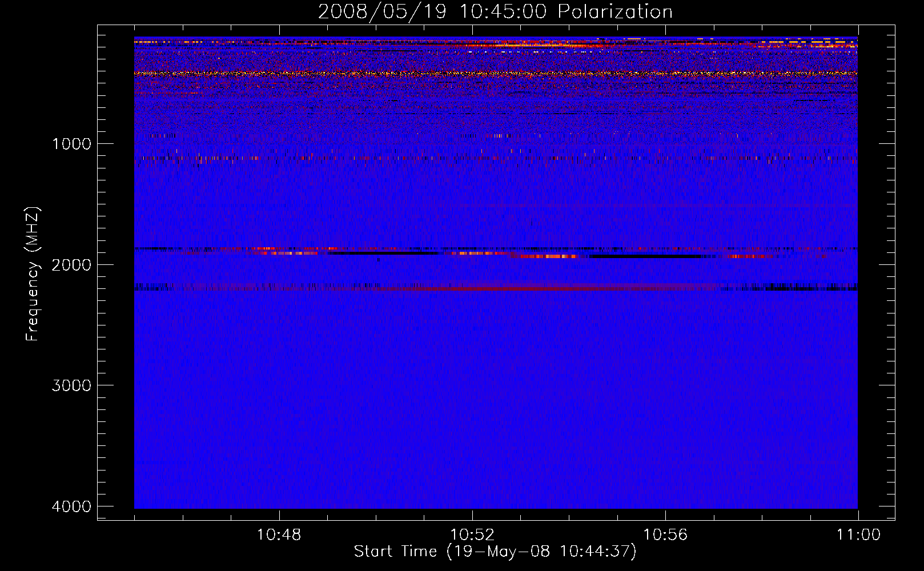Click the 10:52 time tick label
Viewport: 924px width, 571px height.
click(472, 535)
